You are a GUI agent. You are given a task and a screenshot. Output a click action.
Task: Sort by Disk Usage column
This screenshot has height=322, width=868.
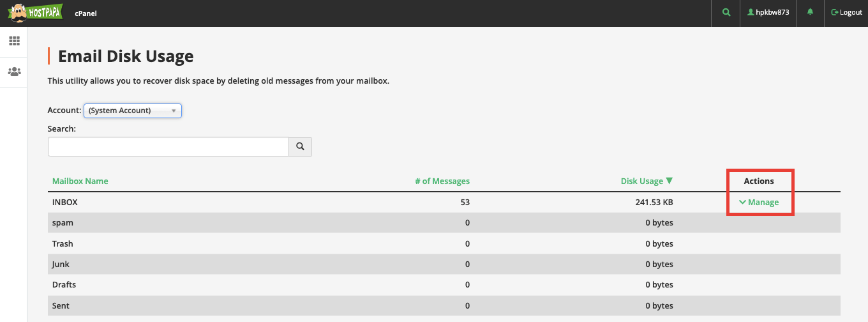pyautogui.click(x=647, y=181)
